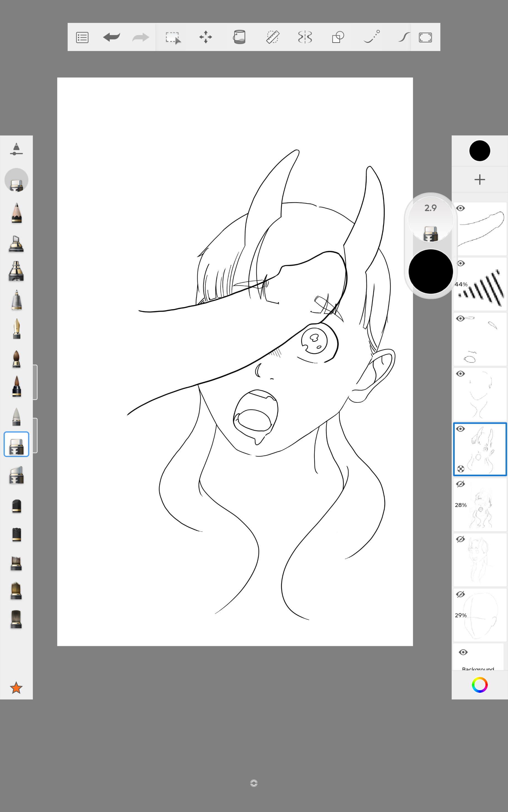Choose the black-tipped brush pen
This screenshot has width=508, height=812.
[x=17, y=386]
